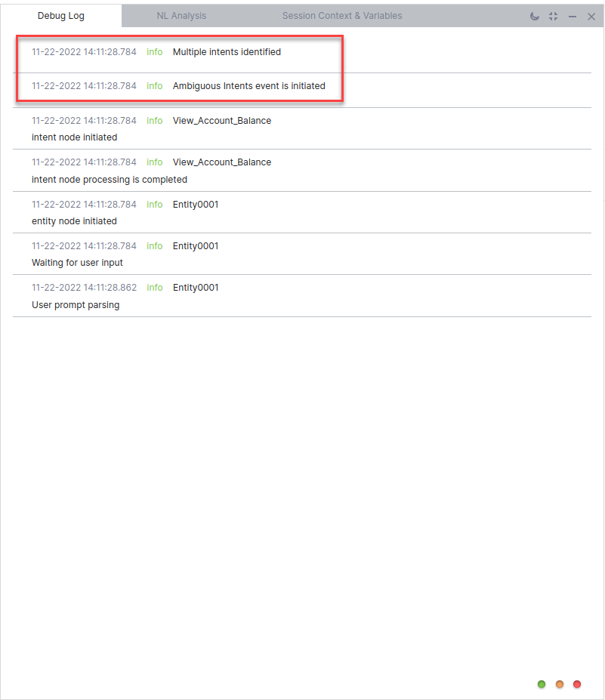Click 'intent node processing is completed' message

pyautogui.click(x=110, y=180)
